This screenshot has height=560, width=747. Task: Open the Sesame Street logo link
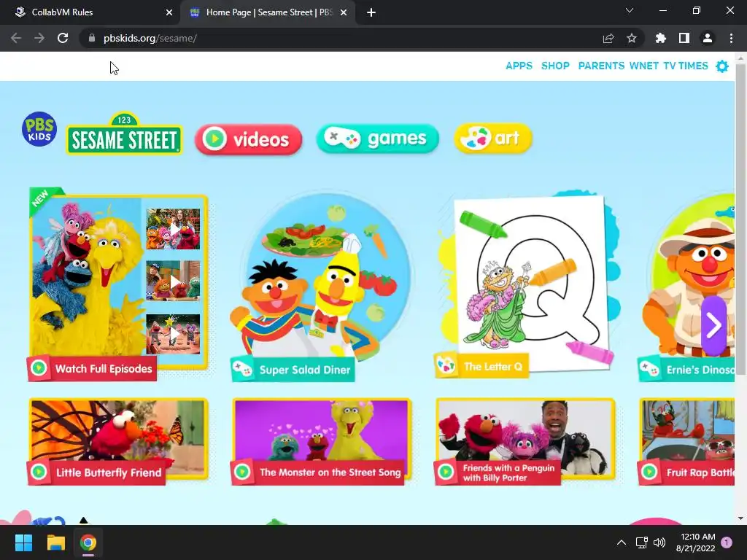[124, 134]
